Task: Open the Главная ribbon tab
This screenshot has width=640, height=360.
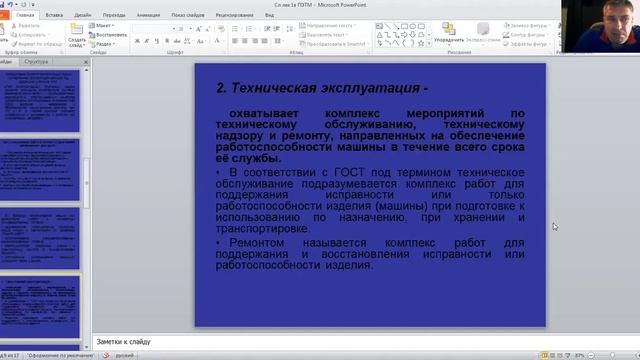Action: 25,15
